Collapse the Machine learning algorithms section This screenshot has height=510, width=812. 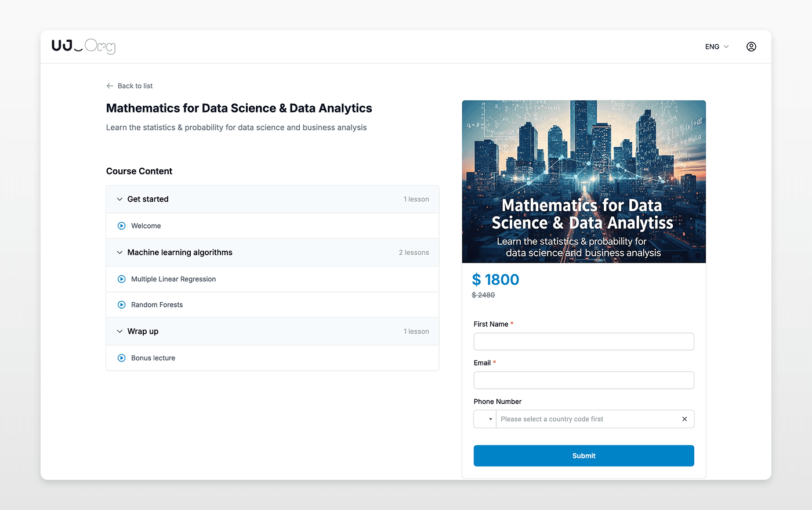tap(120, 252)
